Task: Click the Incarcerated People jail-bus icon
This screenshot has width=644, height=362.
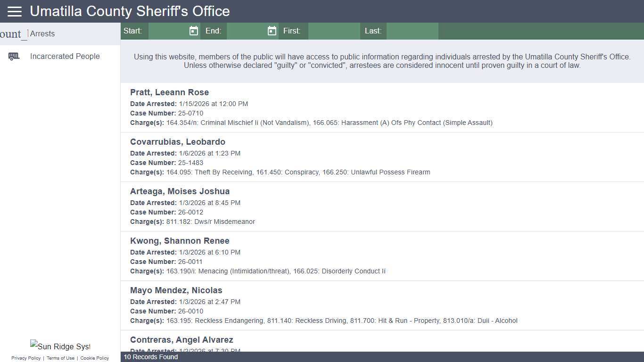Action: [14, 56]
